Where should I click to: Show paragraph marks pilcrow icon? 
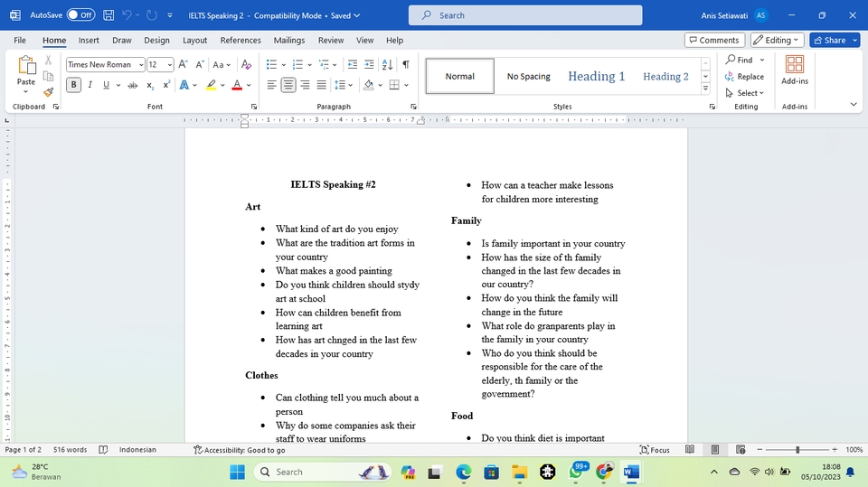pyautogui.click(x=406, y=65)
